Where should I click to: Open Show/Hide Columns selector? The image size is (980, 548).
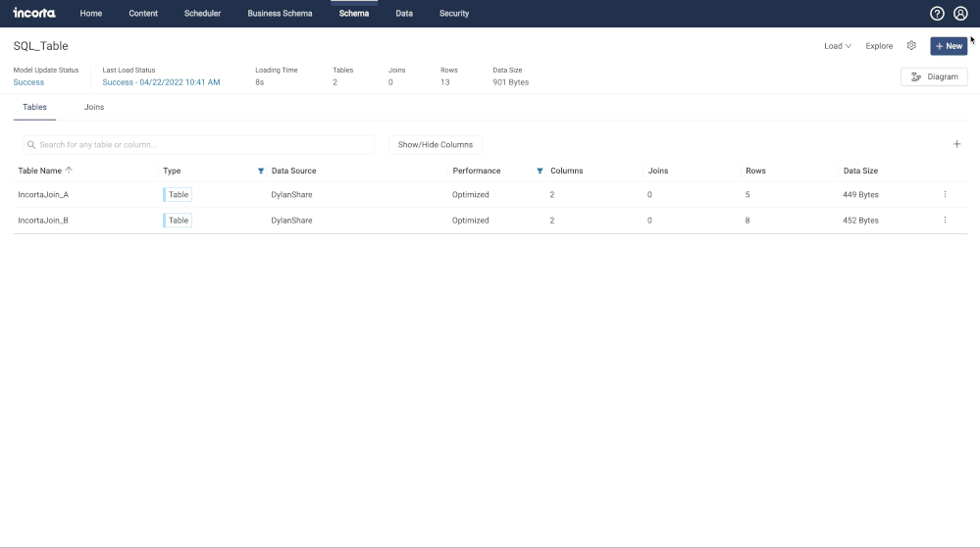click(435, 144)
